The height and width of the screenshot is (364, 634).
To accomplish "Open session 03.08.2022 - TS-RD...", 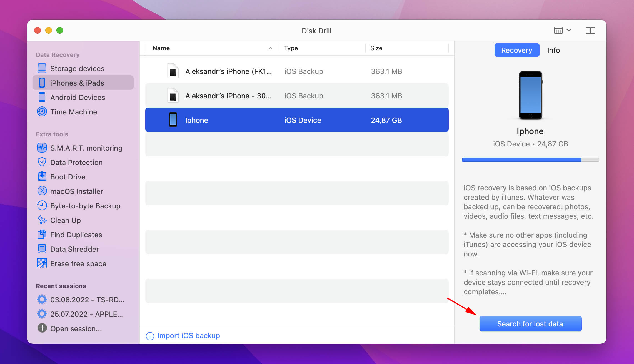I will click(x=83, y=300).
